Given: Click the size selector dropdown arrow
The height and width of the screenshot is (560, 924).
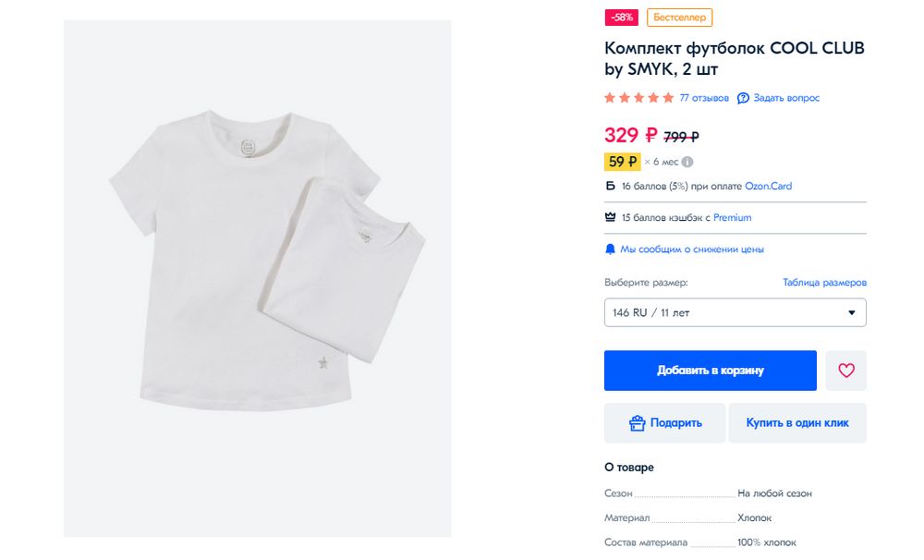Looking at the screenshot, I should pos(851,312).
